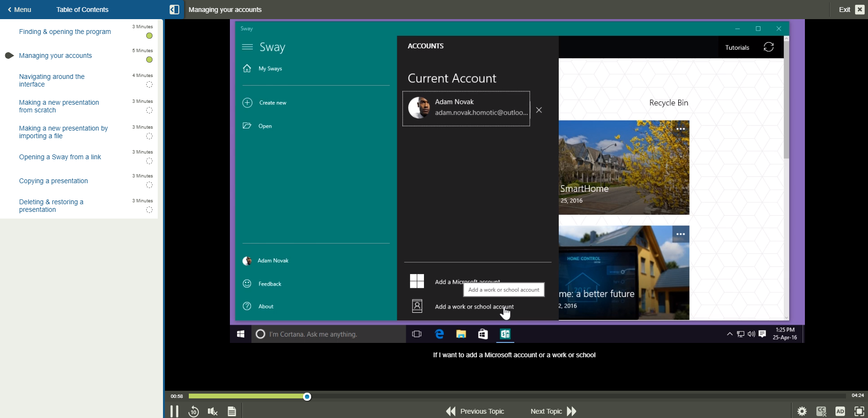Viewport: 868px width, 418px height.
Task: Click the Sway window vertical scrollbar
Action: [x=786, y=100]
